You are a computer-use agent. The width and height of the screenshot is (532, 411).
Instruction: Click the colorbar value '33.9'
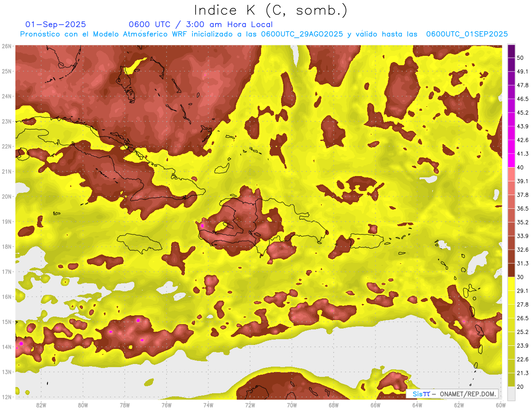click(522, 236)
